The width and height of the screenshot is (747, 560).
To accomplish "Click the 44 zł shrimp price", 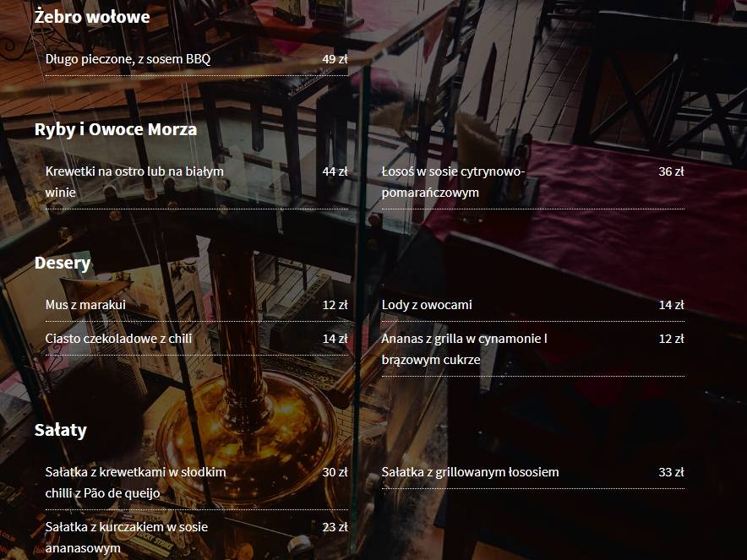I will pyautogui.click(x=335, y=171).
